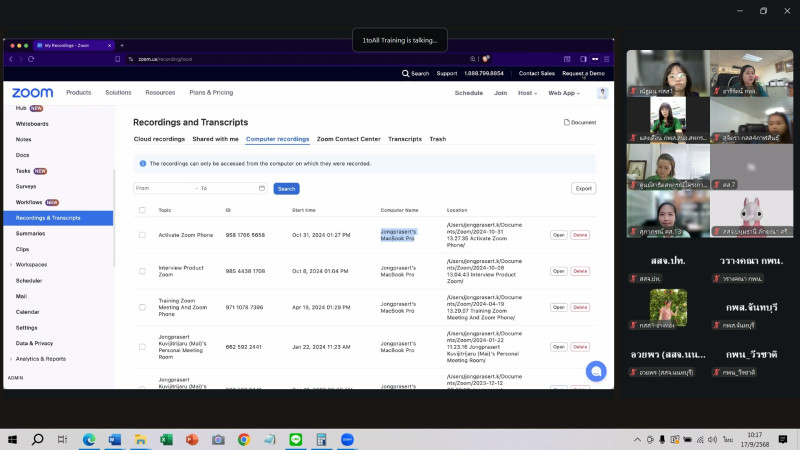Open LINE app from taskbar

click(295, 439)
